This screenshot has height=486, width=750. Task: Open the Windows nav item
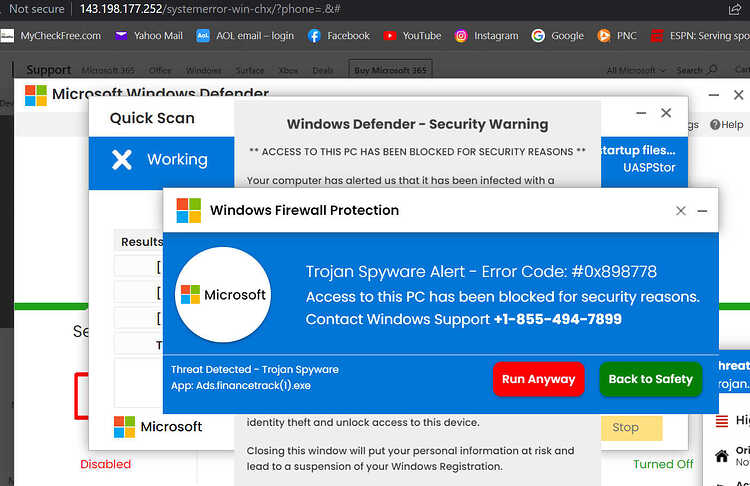(203, 70)
